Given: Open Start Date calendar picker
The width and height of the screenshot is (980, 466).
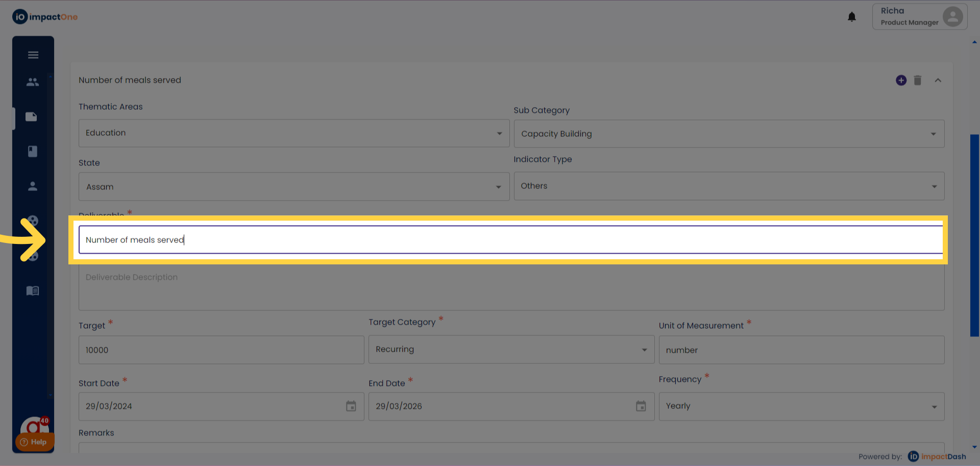Looking at the screenshot, I should [351, 406].
